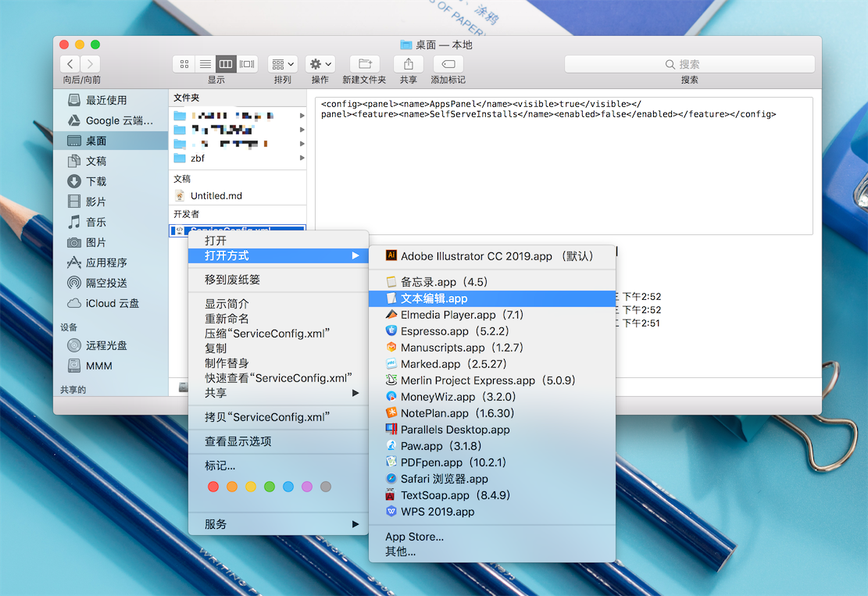Viewport: 868px width, 596px height.
Task: Open with 文本编辑.app
Action: point(492,299)
